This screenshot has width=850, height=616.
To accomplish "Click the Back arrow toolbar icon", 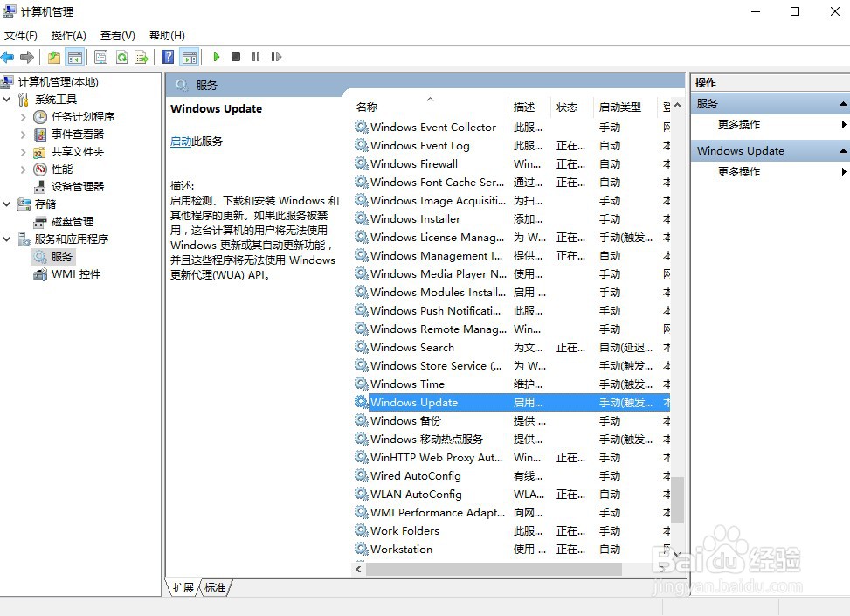I will (x=8, y=57).
